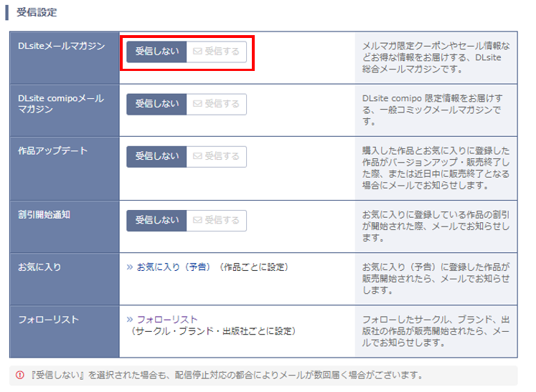Click the （作品ごとに設定） text

click(253, 267)
